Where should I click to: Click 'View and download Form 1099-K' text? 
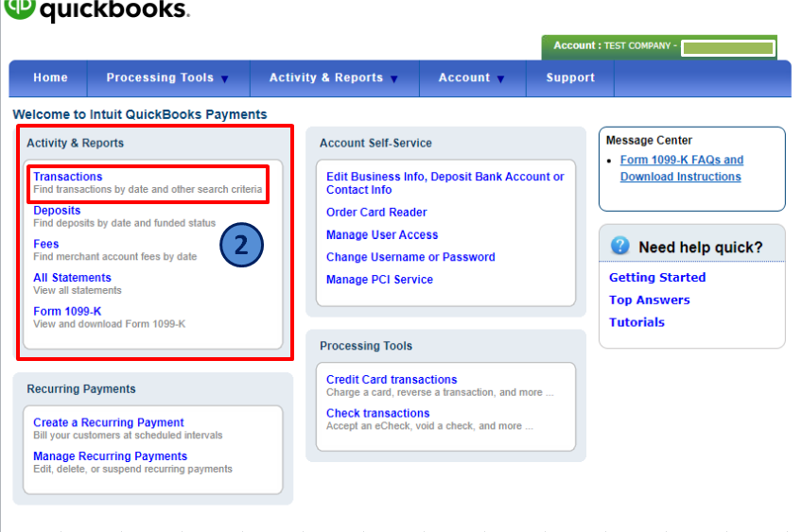110,324
